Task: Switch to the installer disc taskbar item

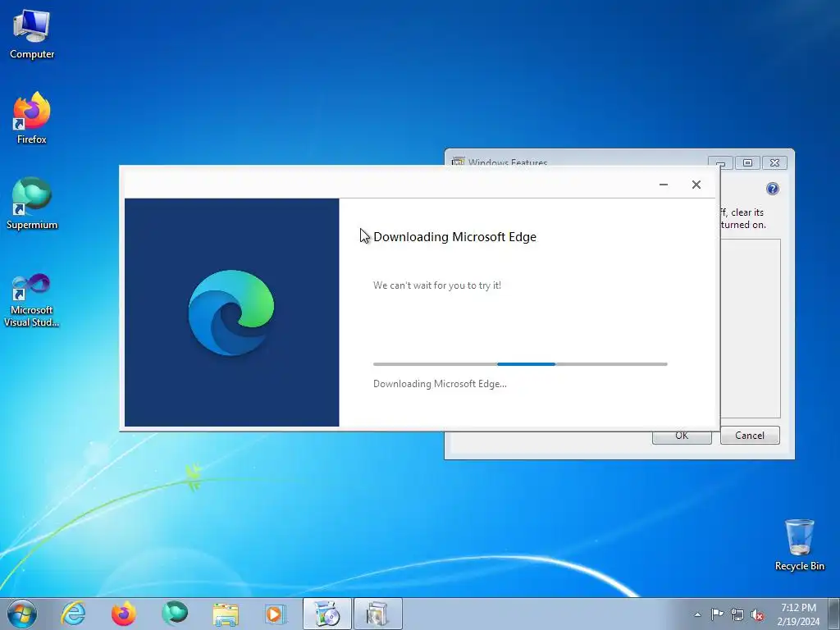Action: point(326,614)
